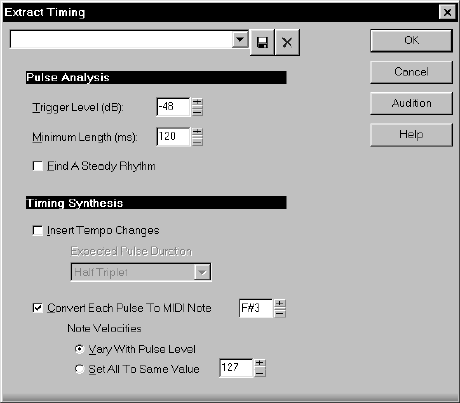Enable Find A Steady Rhythm checkbox

(38, 166)
